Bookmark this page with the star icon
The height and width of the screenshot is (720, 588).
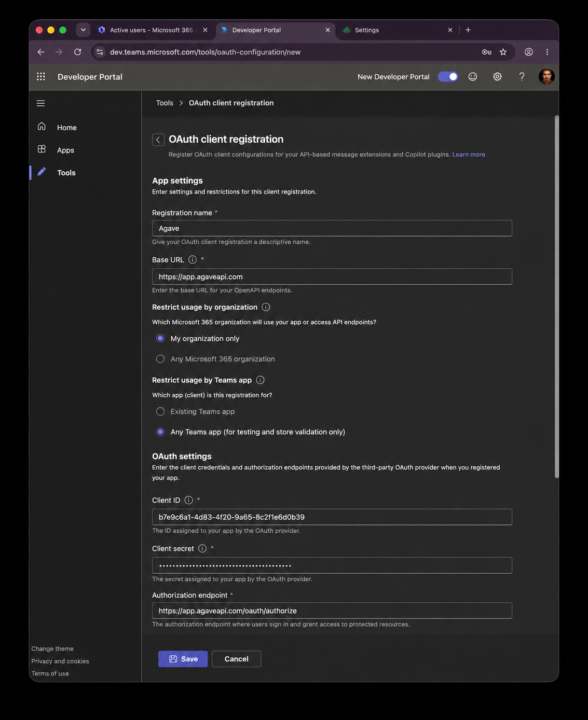pyautogui.click(x=503, y=52)
